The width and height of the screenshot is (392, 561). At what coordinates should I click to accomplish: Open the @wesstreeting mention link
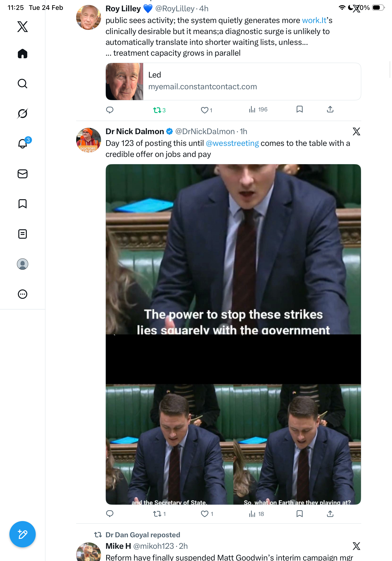tap(232, 143)
